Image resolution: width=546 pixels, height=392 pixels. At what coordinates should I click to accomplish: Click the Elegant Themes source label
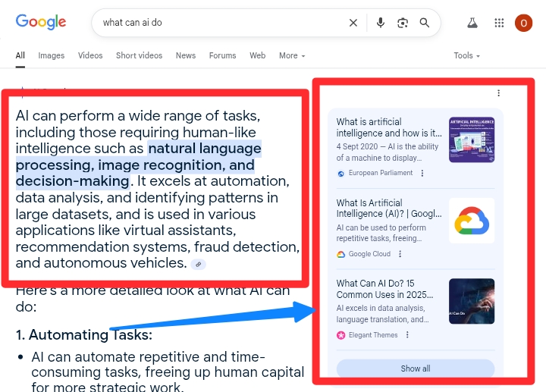click(x=373, y=335)
